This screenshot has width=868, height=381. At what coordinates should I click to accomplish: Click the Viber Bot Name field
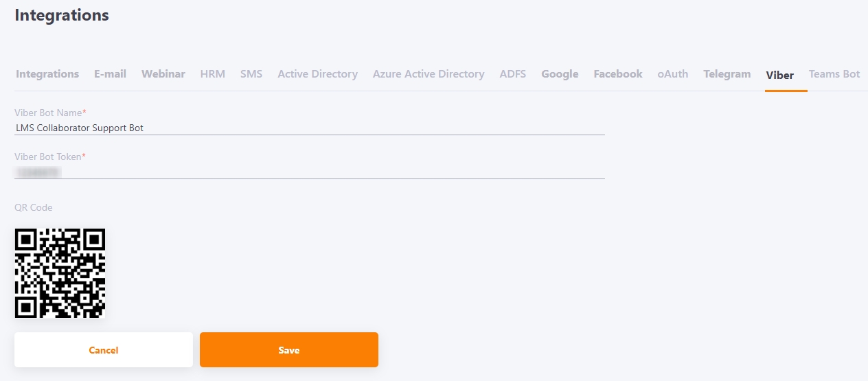(x=310, y=128)
